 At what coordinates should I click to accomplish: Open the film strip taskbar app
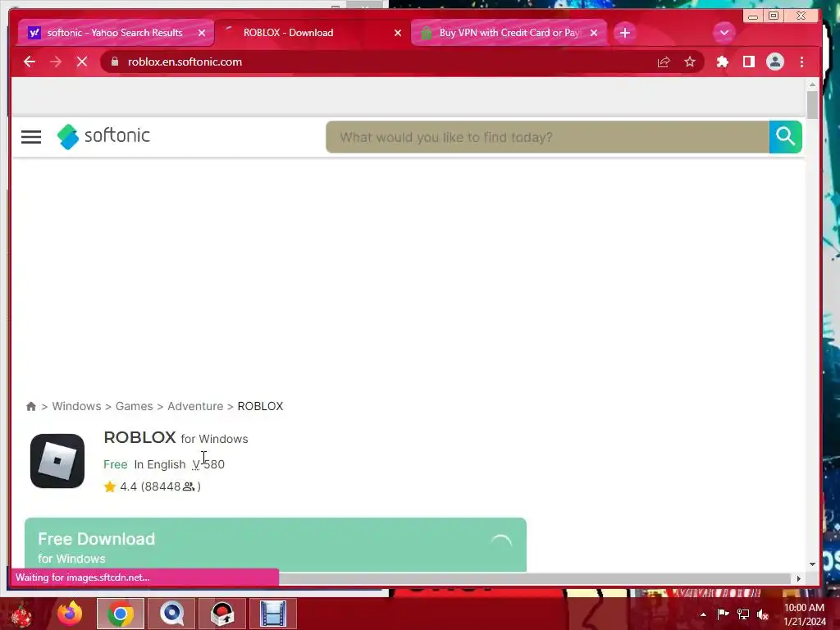(273, 614)
